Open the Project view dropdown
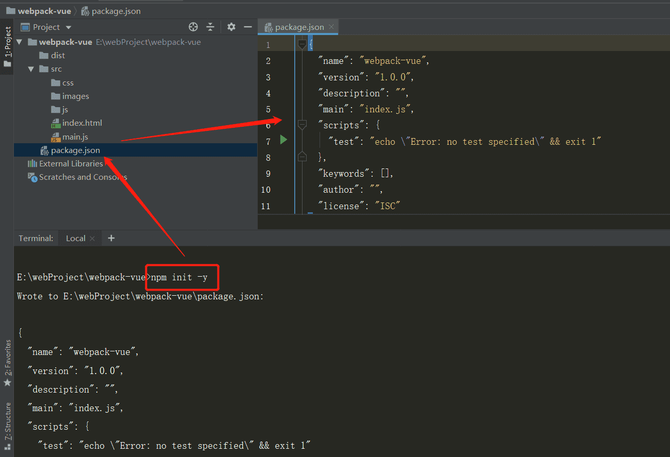The height and width of the screenshot is (457, 670). [68, 27]
